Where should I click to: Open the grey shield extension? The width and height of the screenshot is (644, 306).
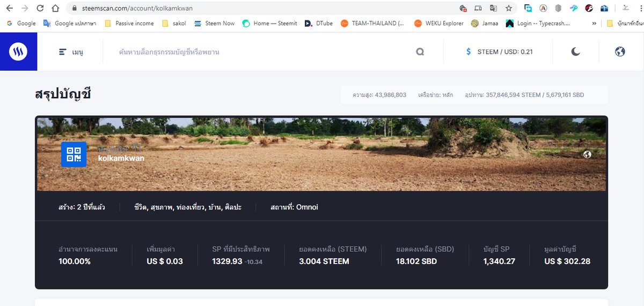coord(558,8)
